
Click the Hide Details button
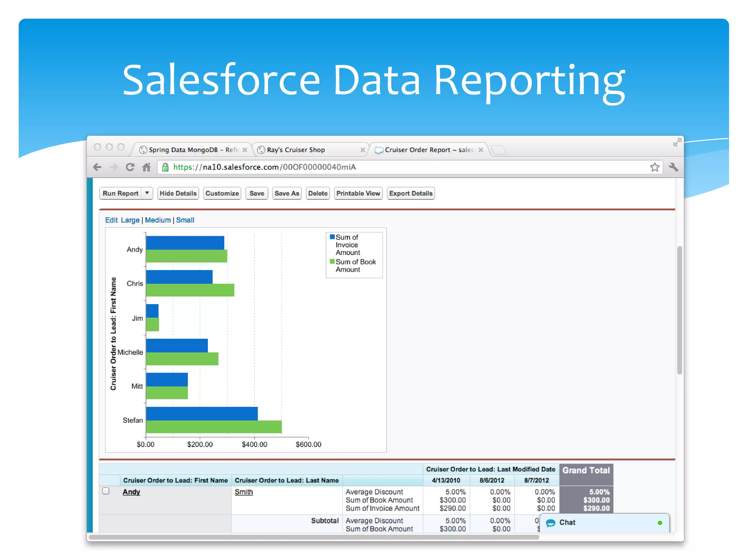coord(178,193)
